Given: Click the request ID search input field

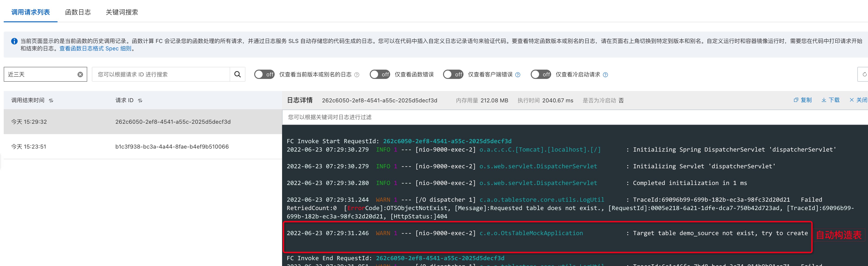Looking at the screenshot, I should [x=161, y=74].
